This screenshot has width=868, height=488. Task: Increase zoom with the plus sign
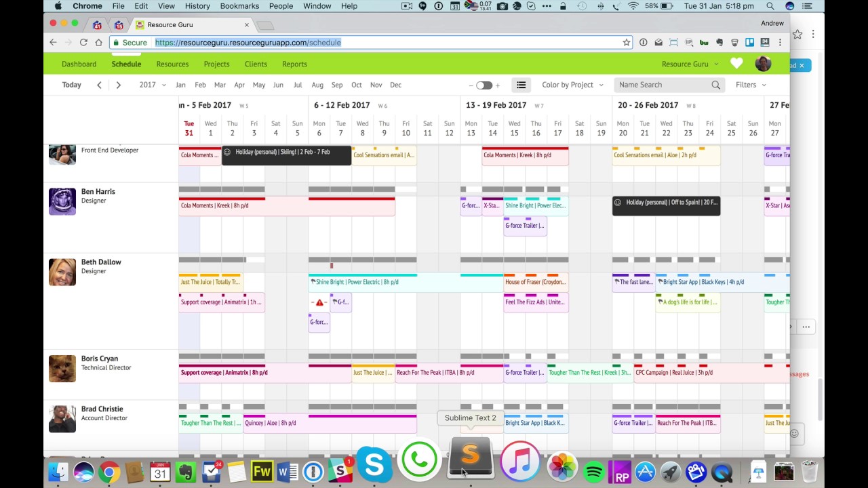497,85
